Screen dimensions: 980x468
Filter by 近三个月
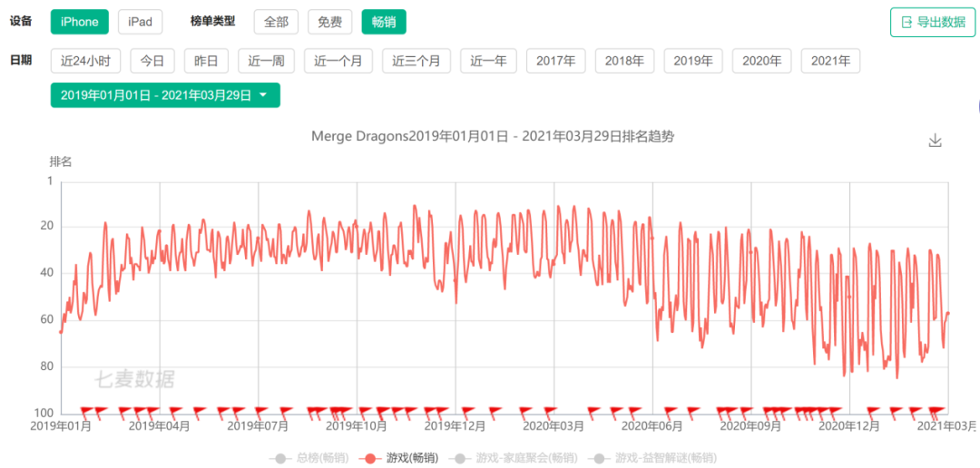(x=416, y=61)
